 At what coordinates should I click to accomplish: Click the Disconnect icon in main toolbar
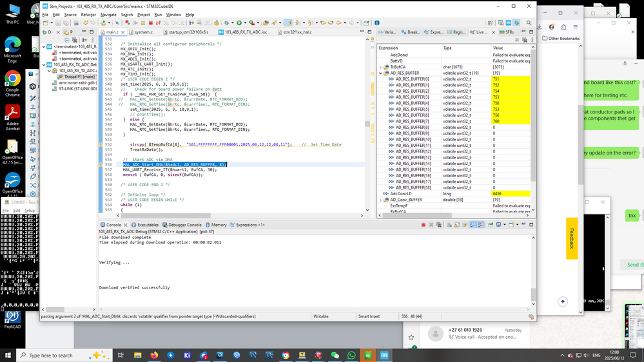click(x=158, y=23)
